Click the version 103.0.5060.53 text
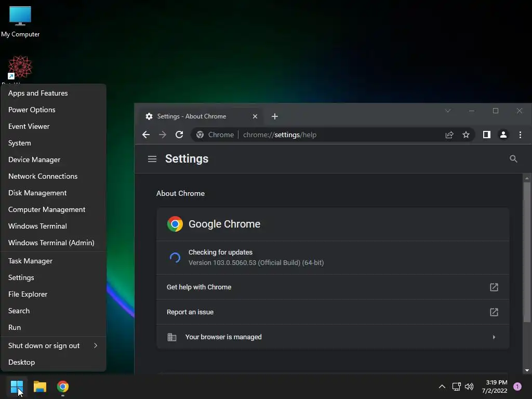 click(x=256, y=262)
